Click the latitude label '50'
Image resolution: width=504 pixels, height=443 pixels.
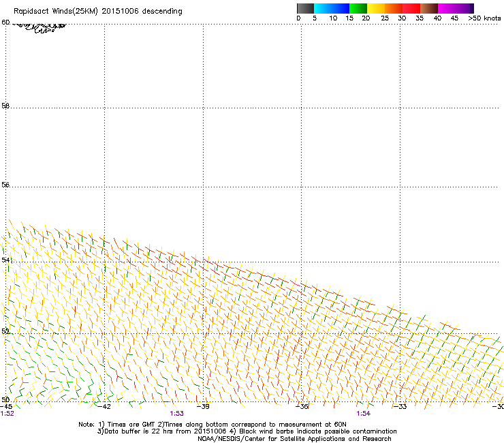[5, 399]
